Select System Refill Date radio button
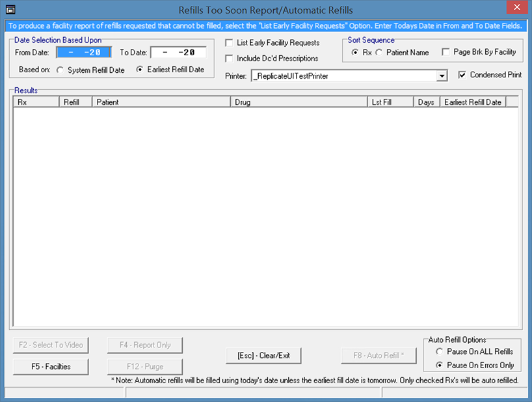Screen dimensions: 532x402 point(60,70)
